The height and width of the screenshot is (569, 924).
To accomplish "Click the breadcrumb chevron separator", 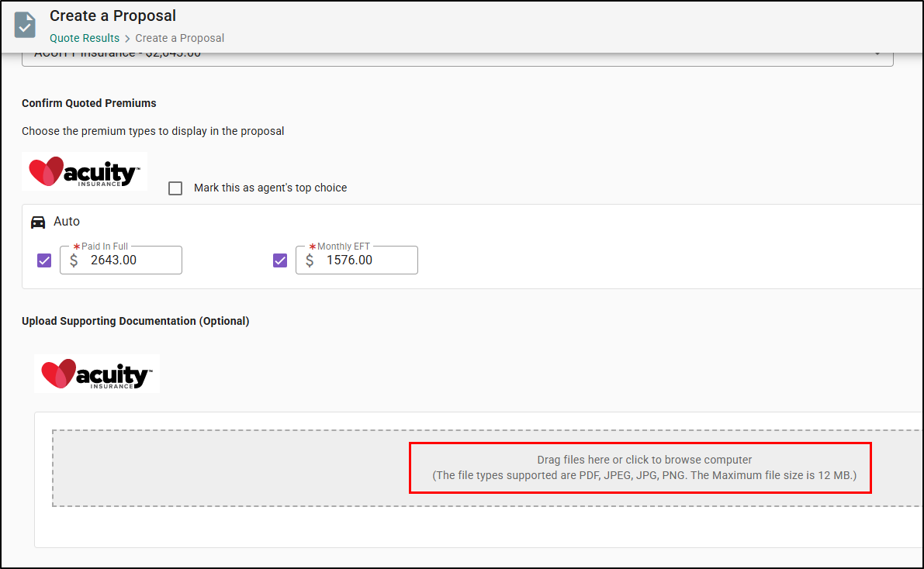I will click(x=127, y=39).
